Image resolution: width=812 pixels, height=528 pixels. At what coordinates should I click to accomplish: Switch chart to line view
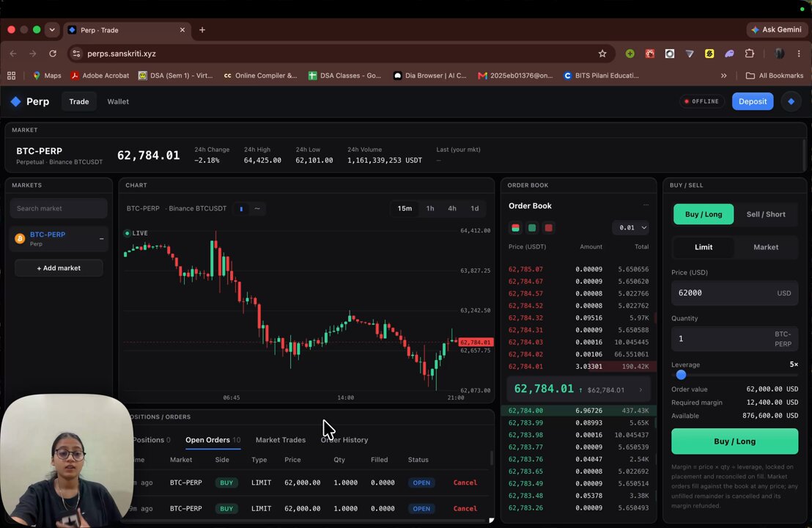click(x=257, y=209)
